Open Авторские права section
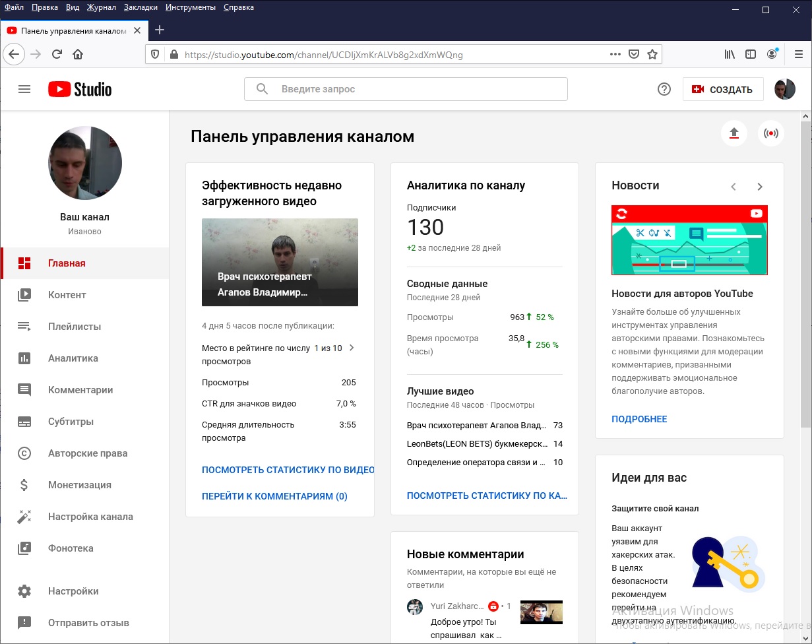Viewport: 812px width, 644px height. click(84, 453)
